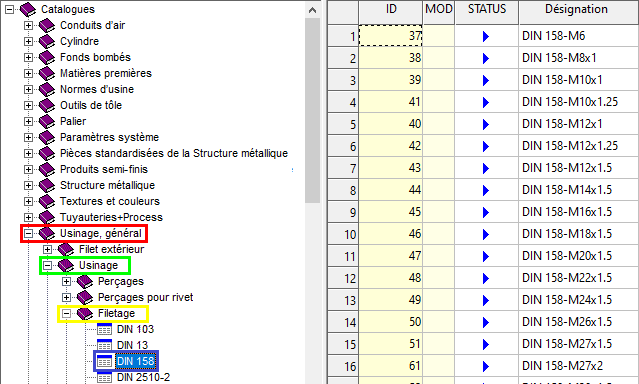Click designation cell DIN 158-M16x1.5

pyautogui.click(x=579, y=212)
